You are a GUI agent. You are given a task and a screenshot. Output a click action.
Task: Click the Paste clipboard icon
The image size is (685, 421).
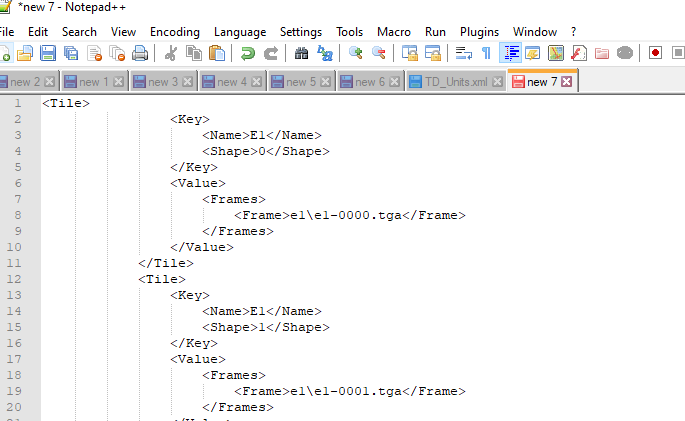[217, 53]
